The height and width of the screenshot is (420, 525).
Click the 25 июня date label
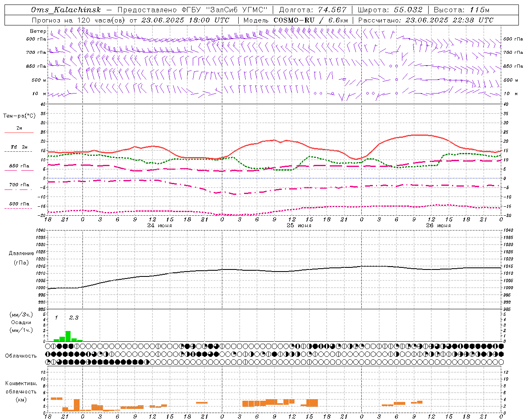[x=299, y=226]
